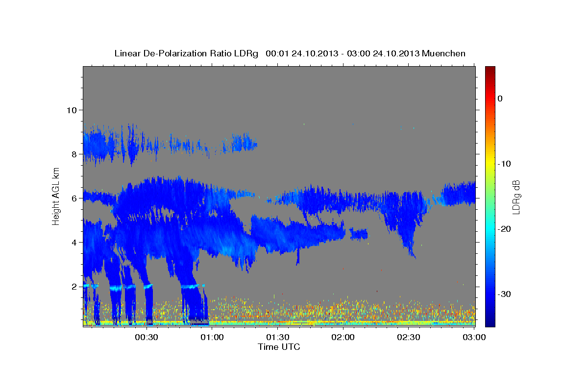Click the colorbar value label -10
588x392 pixels.
coord(504,164)
